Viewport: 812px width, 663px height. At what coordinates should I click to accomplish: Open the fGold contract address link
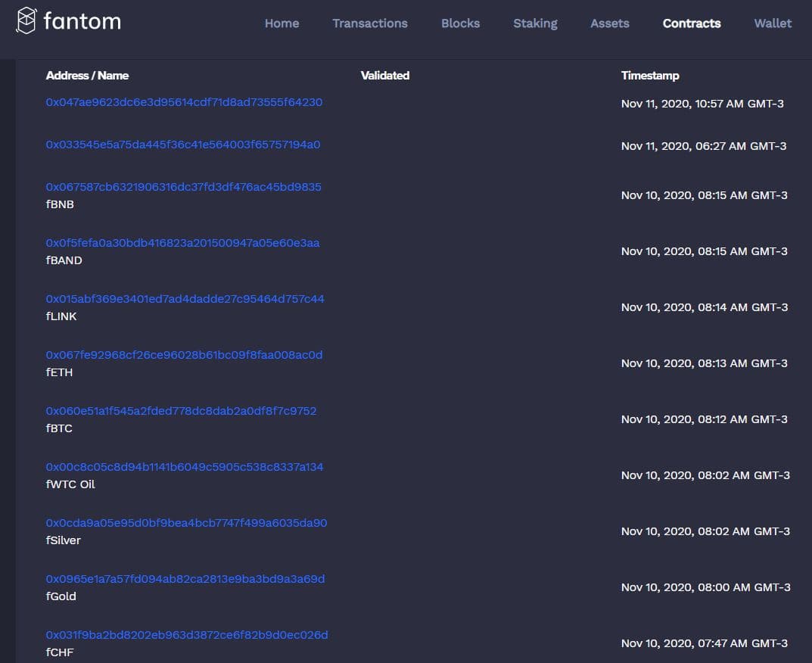[185, 578]
